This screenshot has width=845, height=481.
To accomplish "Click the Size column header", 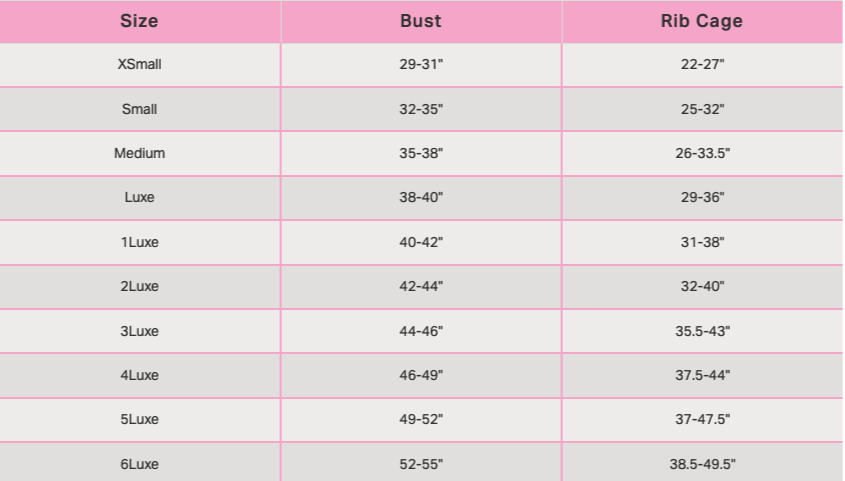I will point(139,21).
